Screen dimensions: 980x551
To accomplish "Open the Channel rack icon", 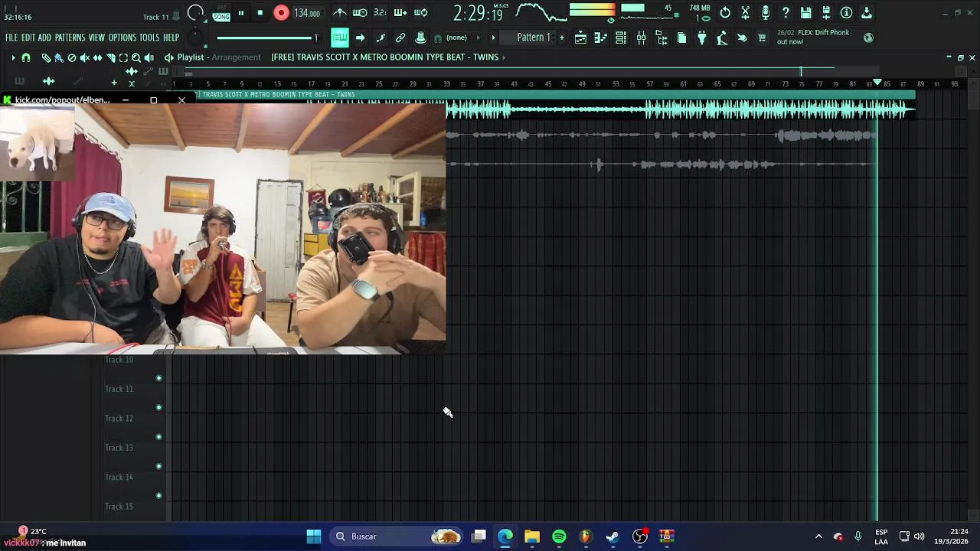I will pyautogui.click(x=621, y=37).
